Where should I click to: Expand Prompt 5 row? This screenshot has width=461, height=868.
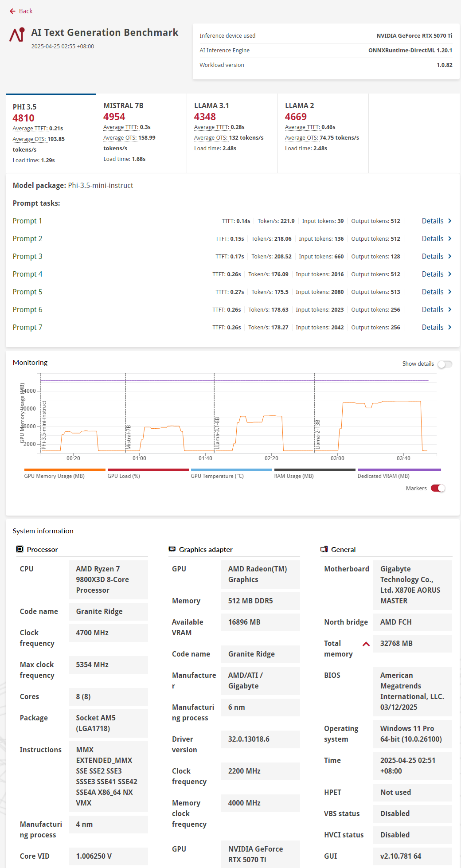point(27,292)
